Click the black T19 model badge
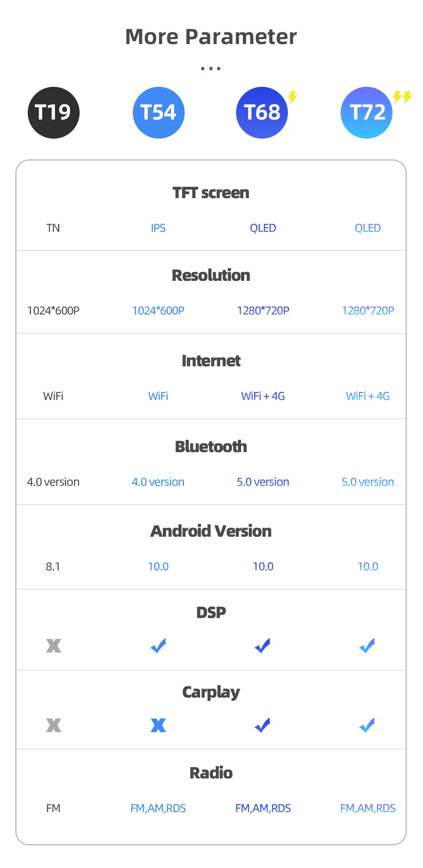 [x=54, y=113]
